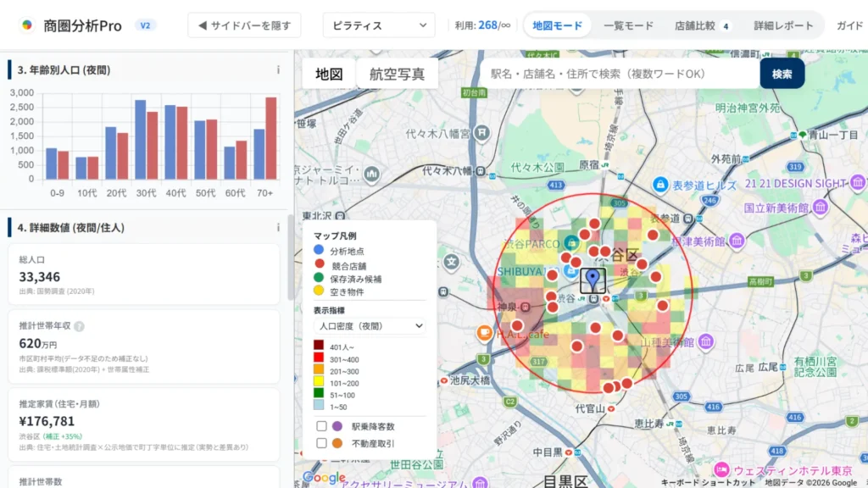Click the 競合店舗 red legend dot
Viewport: 868px width, 488px height.
point(319,264)
